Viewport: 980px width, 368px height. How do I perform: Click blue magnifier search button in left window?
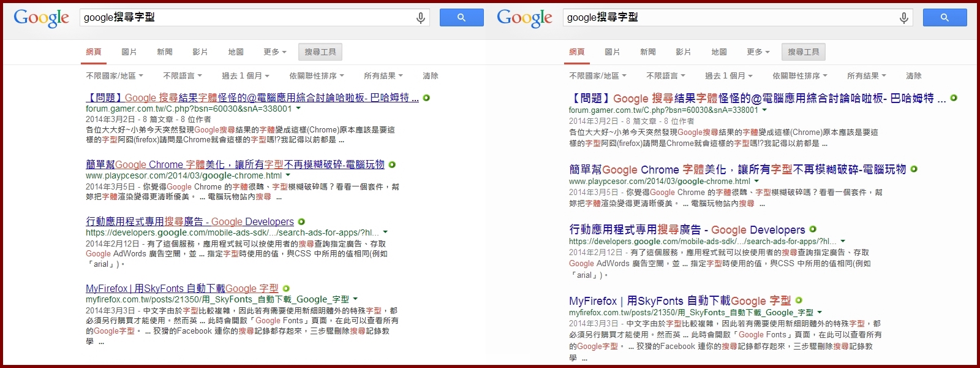pyautogui.click(x=462, y=18)
